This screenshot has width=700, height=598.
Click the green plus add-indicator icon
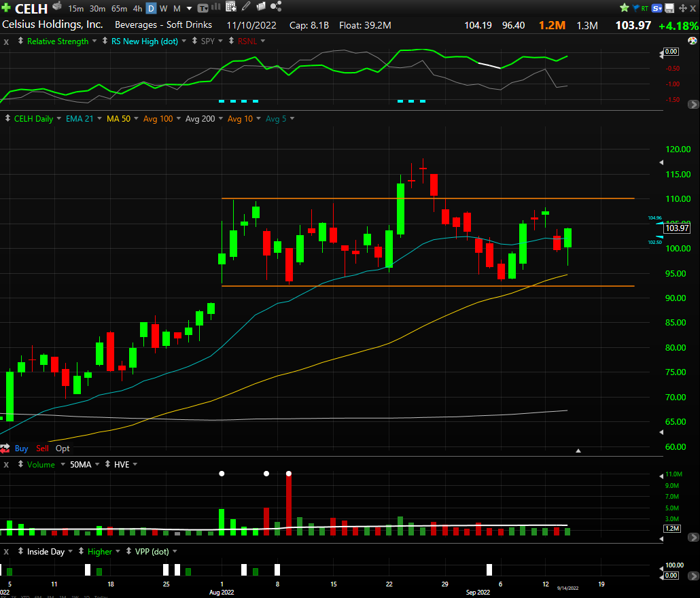pos(6,7)
